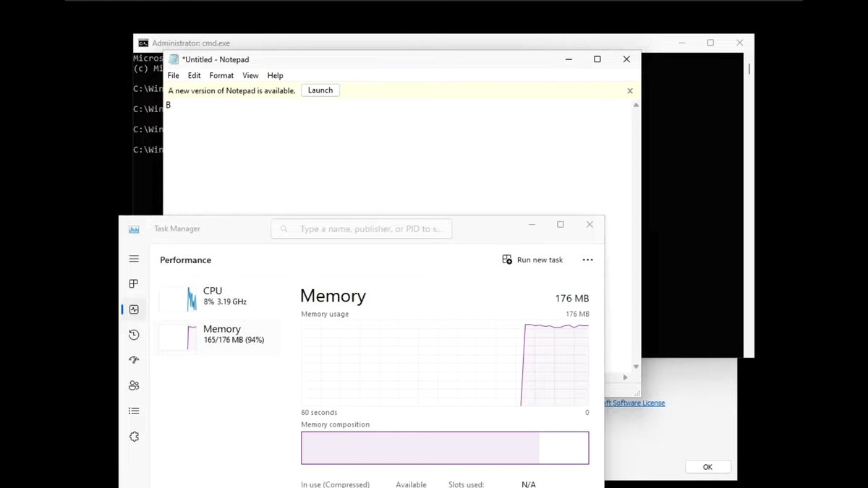Click Launch in the Notepad update banner
Viewport: 868px width, 488px height.
click(320, 90)
